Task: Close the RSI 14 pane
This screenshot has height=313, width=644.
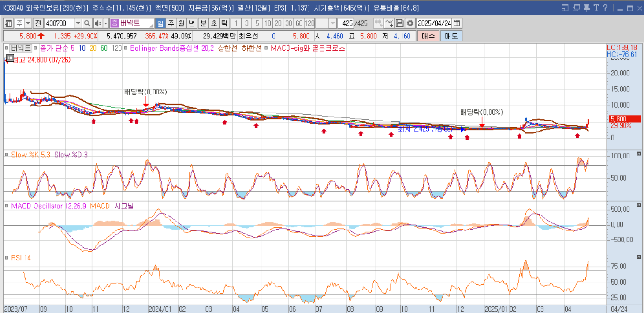Action: tap(639, 256)
